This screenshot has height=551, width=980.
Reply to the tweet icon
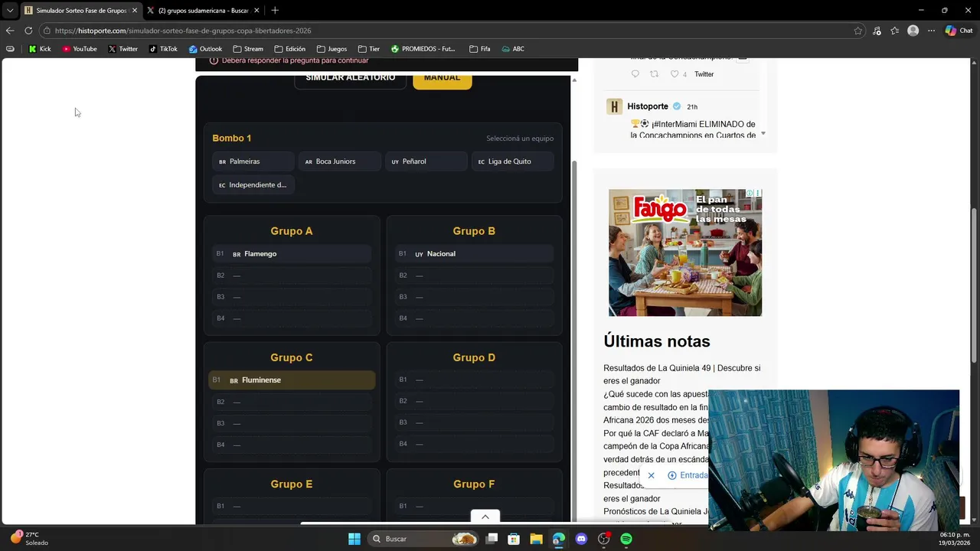tap(635, 74)
